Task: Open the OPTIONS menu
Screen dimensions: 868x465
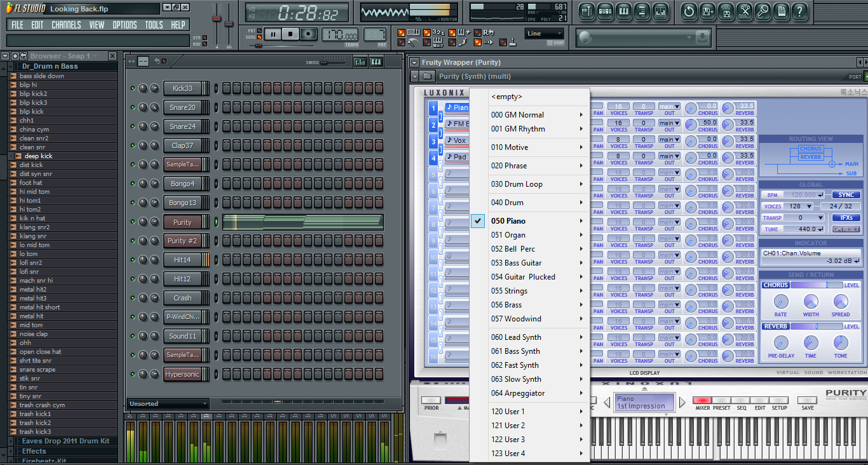Action: click(x=125, y=25)
